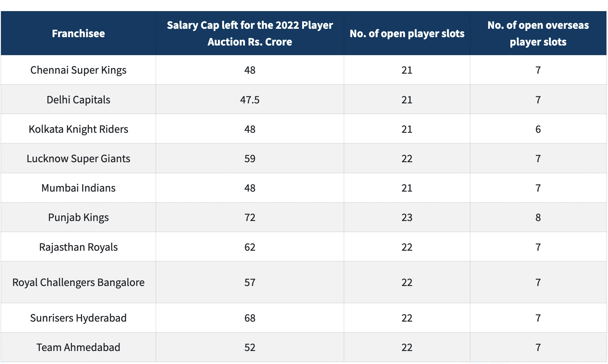
Task: Select the Delhi Capitals team name
Action: click(x=78, y=100)
